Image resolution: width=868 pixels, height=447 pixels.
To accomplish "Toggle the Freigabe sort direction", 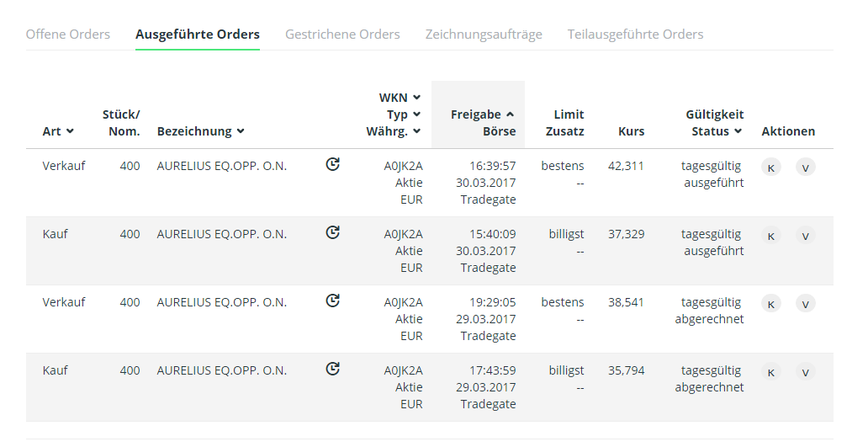I will click(482, 114).
